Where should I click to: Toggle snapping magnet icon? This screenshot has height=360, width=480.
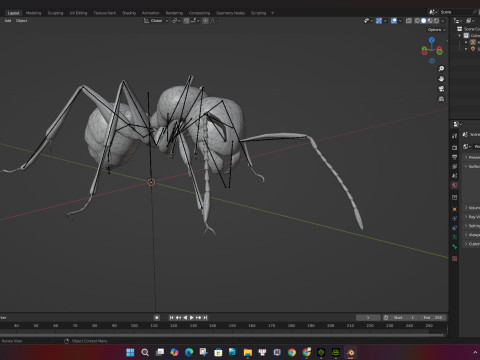coord(187,21)
